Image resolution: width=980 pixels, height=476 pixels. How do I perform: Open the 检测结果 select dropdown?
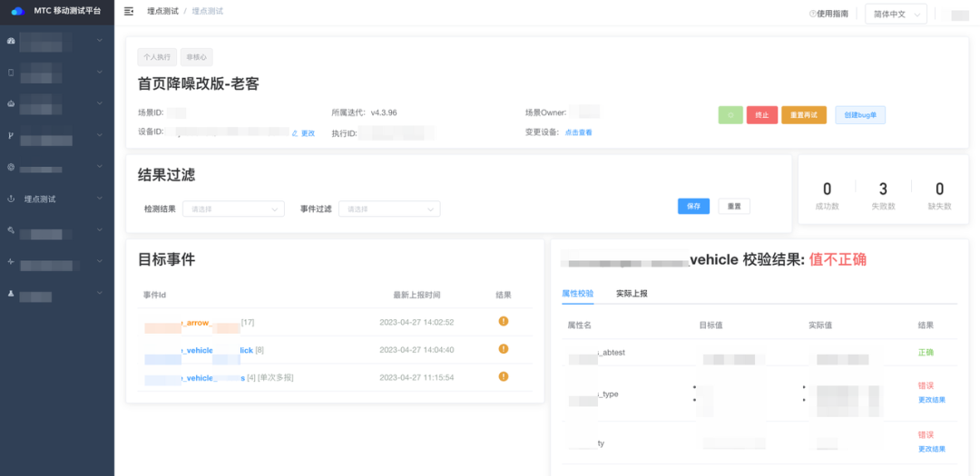[x=233, y=209]
